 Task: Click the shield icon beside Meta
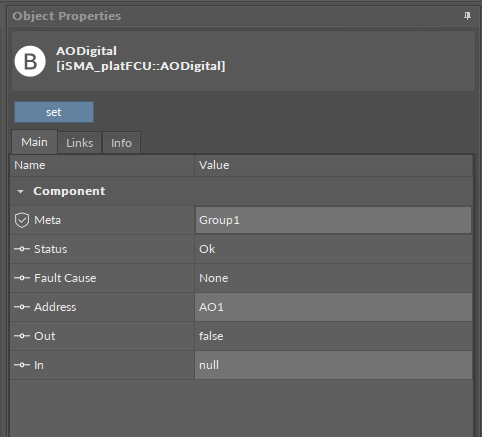22,220
